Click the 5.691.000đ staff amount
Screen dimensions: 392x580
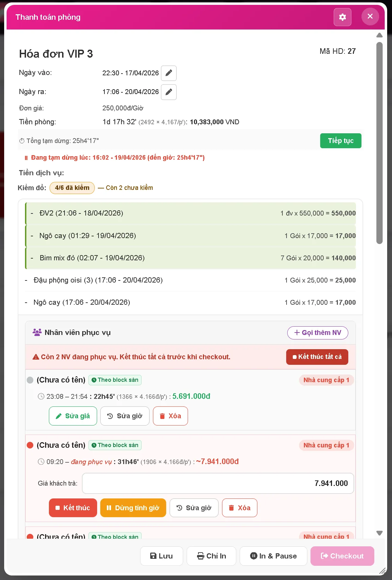click(x=191, y=396)
